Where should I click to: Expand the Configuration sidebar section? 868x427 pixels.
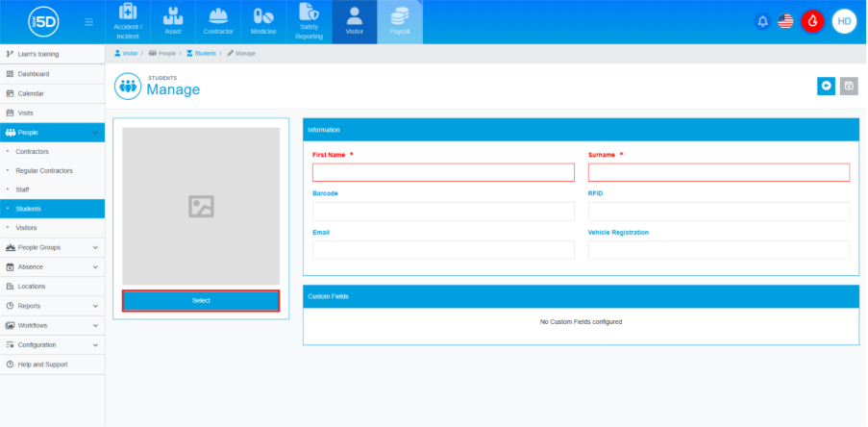point(52,344)
